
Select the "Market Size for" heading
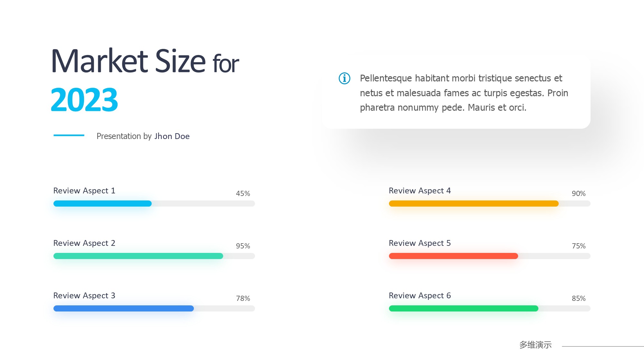145,61
